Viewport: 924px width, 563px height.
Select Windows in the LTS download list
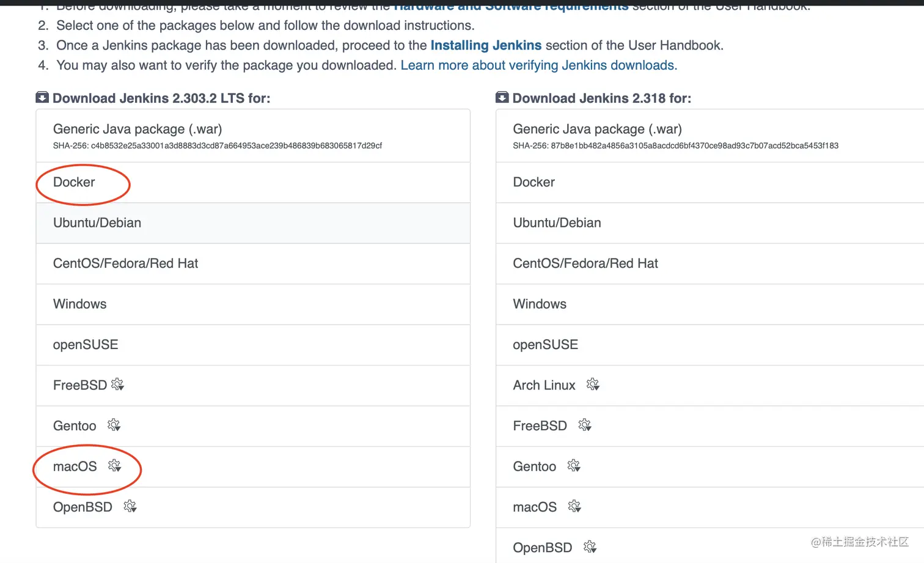80,304
